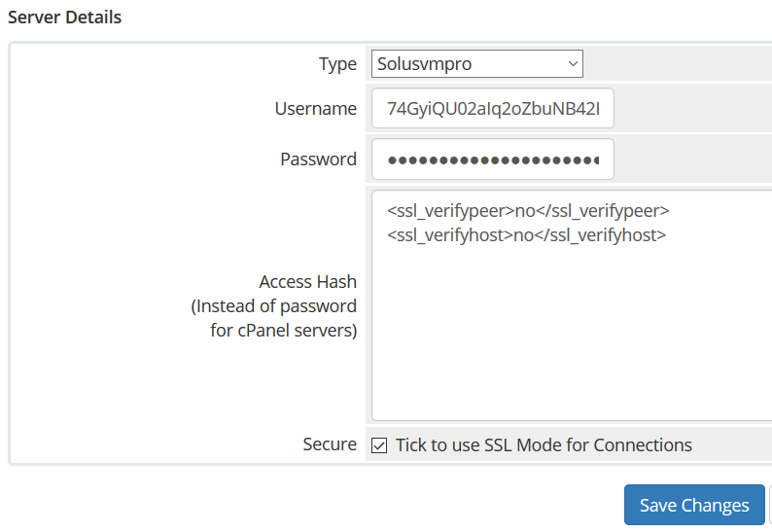Click the 'Instead of password' hint text
Viewport: 772px width, 532px height.
click(274, 306)
